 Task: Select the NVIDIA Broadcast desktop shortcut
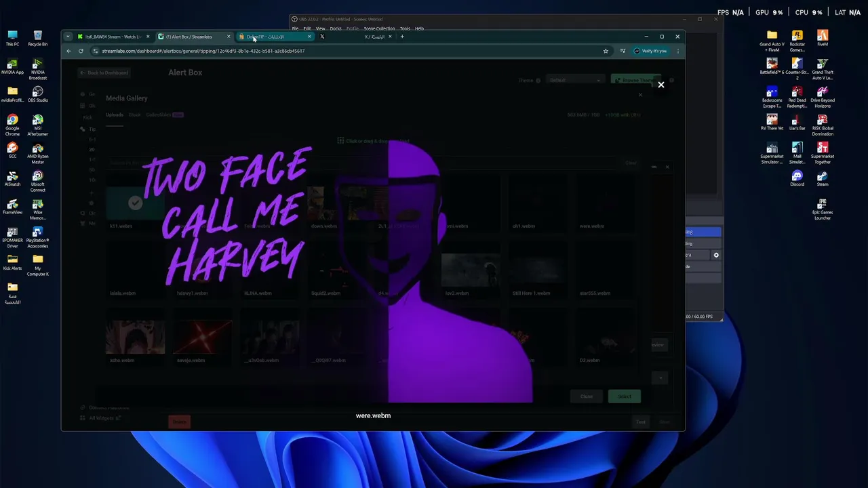pyautogui.click(x=38, y=69)
